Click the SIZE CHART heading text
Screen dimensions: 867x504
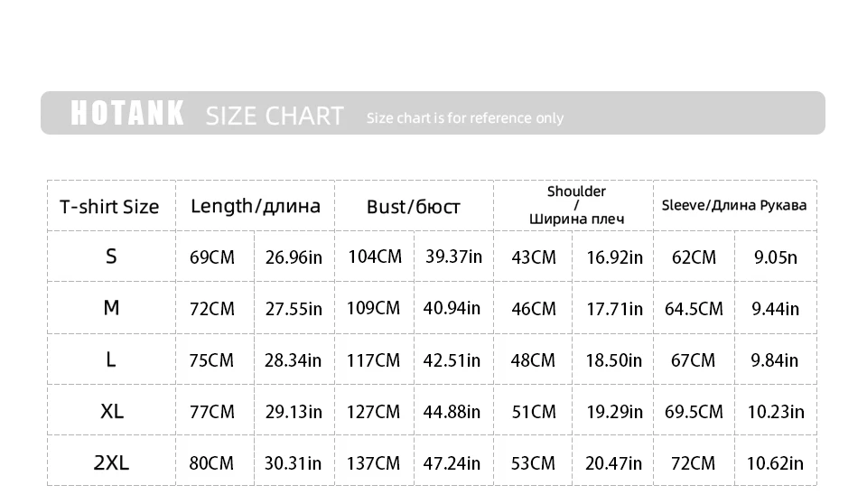pyautogui.click(x=275, y=116)
